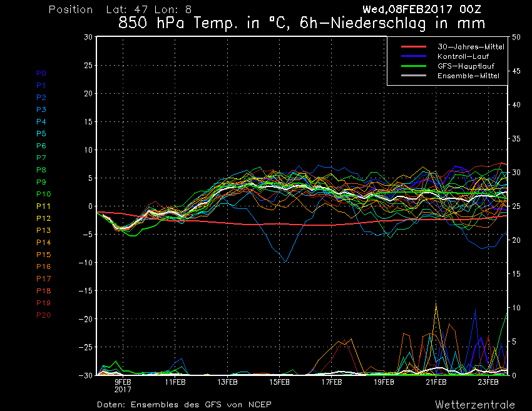
Task: Click the P1 ensemble member label
Action: [x=41, y=86]
